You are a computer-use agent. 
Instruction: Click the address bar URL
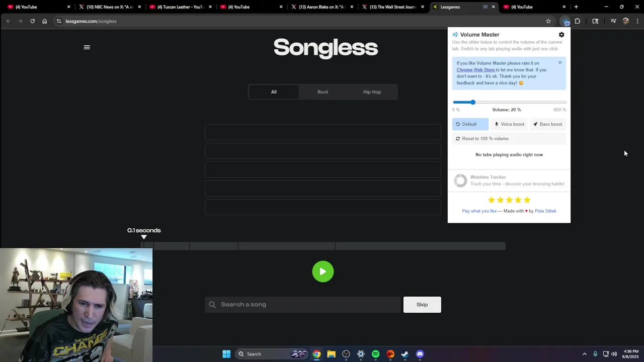coord(91,21)
